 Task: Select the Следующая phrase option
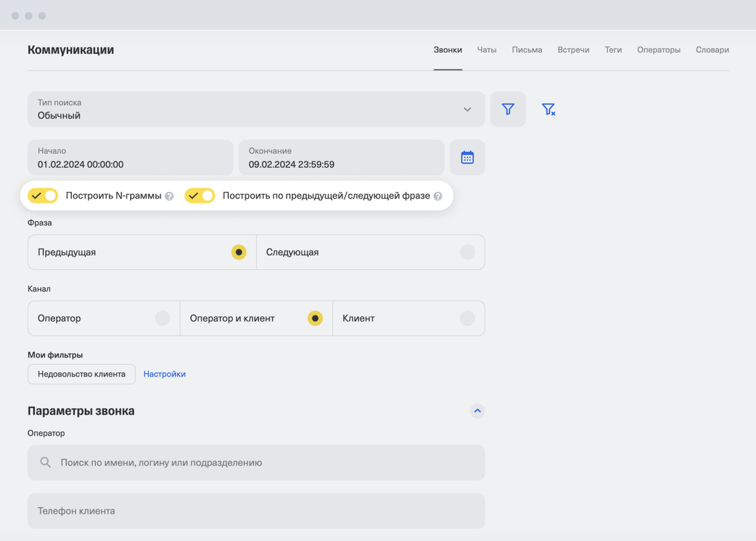pyautogui.click(x=370, y=252)
